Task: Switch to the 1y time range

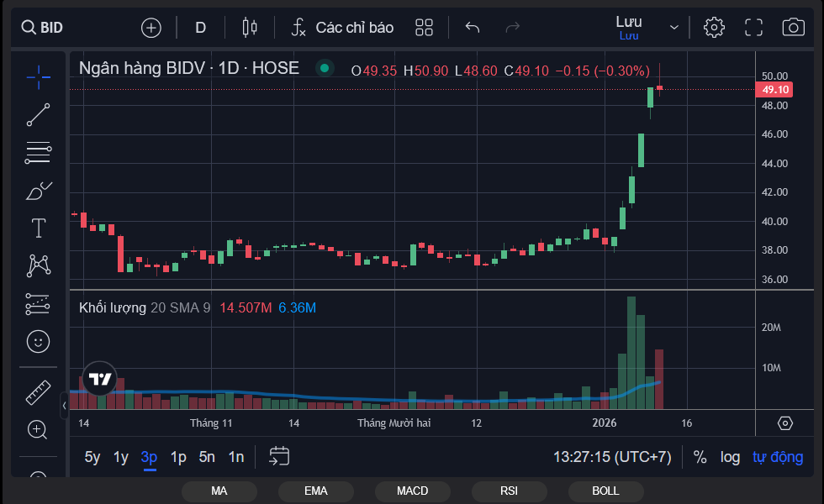Action: tap(121, 457)
